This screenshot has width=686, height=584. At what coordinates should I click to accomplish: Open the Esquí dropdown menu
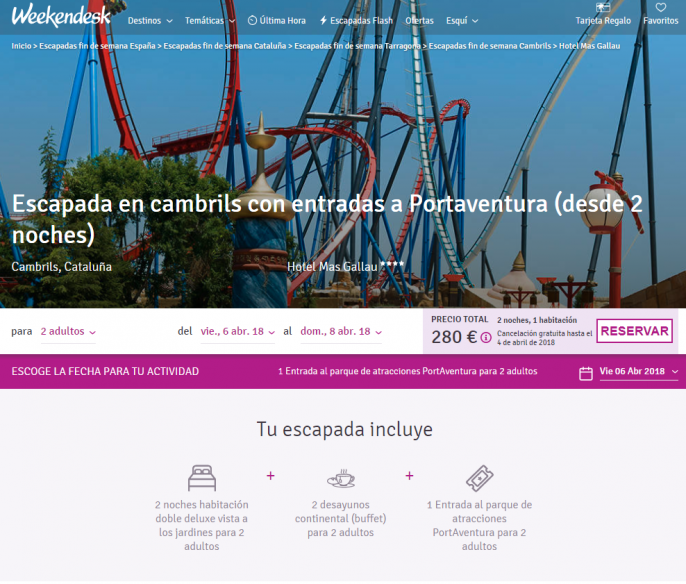(461, 20)
